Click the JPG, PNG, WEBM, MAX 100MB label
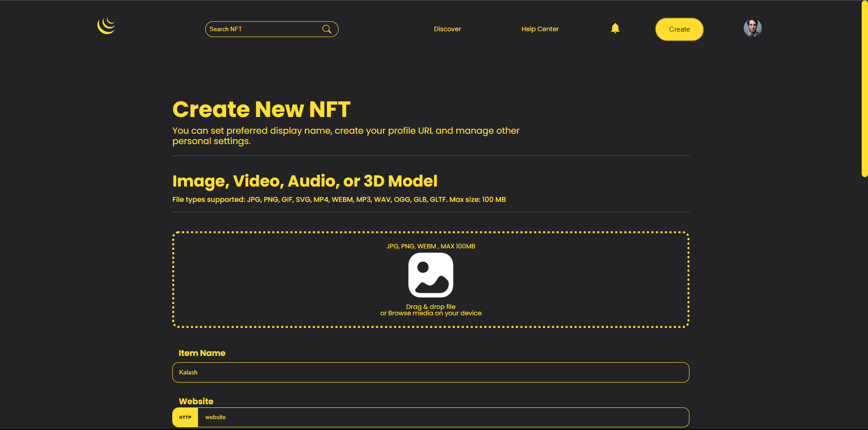Screen dimensions: 868x430 click(x=430, y=246)
